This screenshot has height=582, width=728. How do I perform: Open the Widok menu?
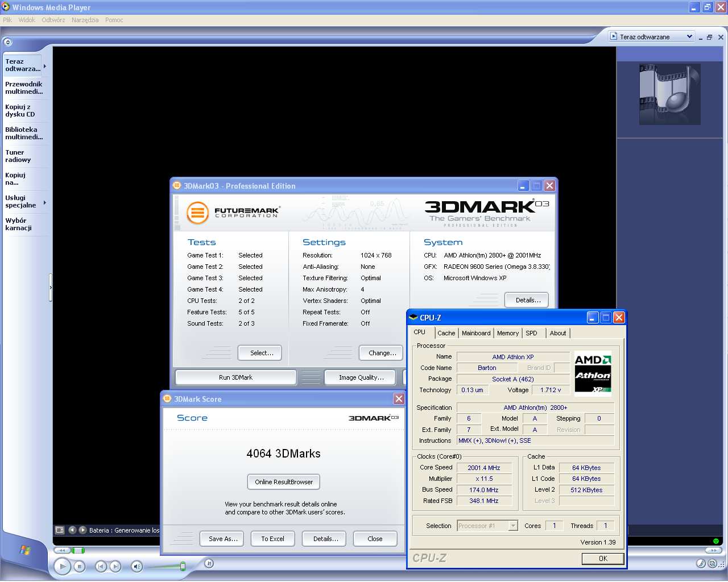27,20
